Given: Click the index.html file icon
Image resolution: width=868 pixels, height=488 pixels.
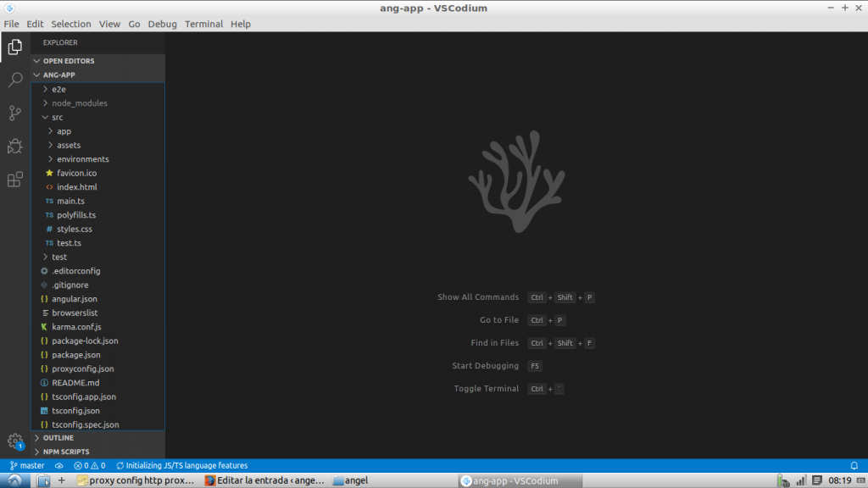Looking at the screenshot, I should click(x=49, y=187).
